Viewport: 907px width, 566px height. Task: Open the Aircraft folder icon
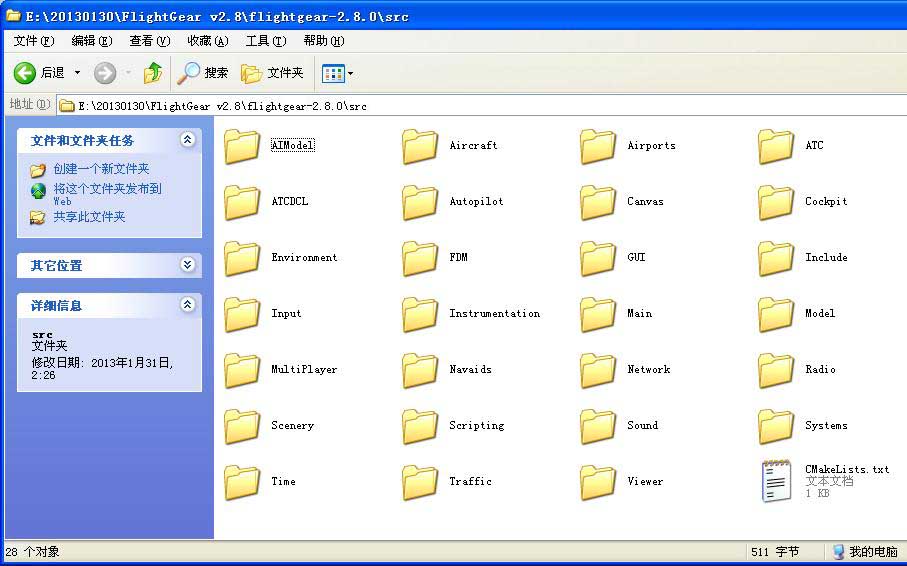pyautogui.click(x=421, y=146)
